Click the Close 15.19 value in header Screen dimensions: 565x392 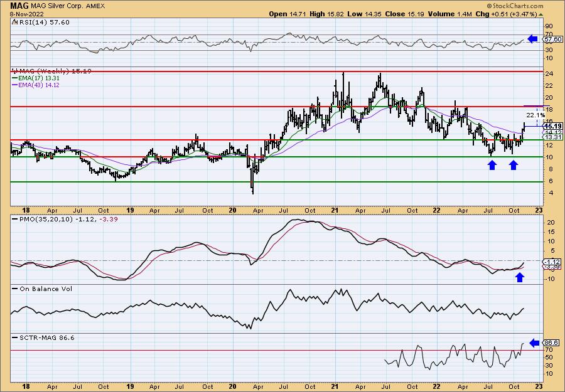pos(405,14)
